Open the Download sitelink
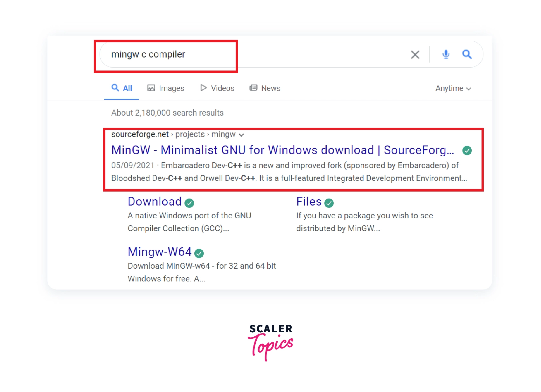This screenshot has height=392, width=541. tap(155, 202)
